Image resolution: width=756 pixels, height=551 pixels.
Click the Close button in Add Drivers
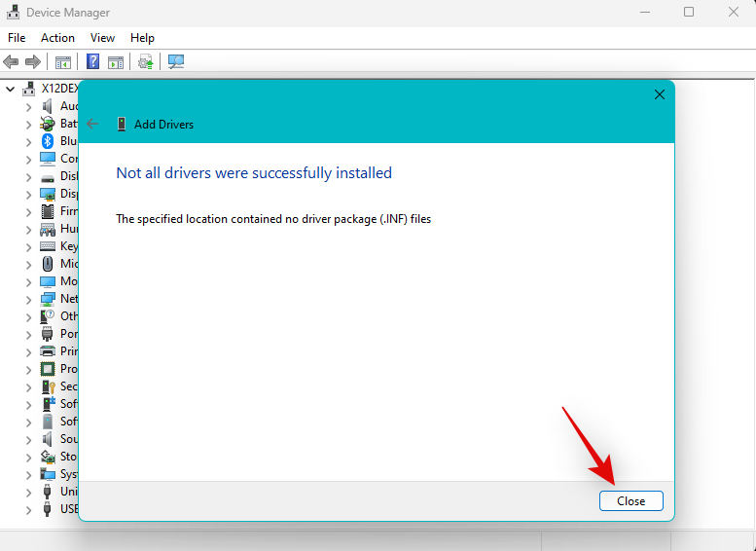point(631,500)
